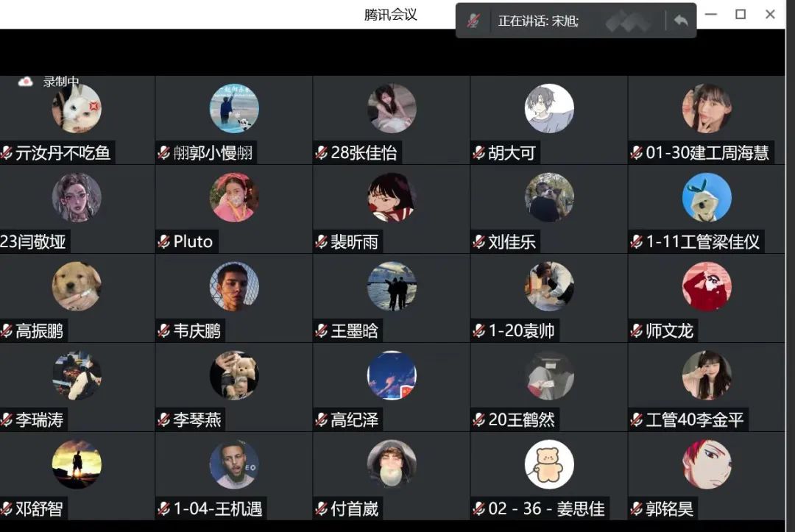The width and height of the screenshot is (795, 532).
Task: Open the video tile of 01-30建工周海慧
Action: [x=706, y=120]
